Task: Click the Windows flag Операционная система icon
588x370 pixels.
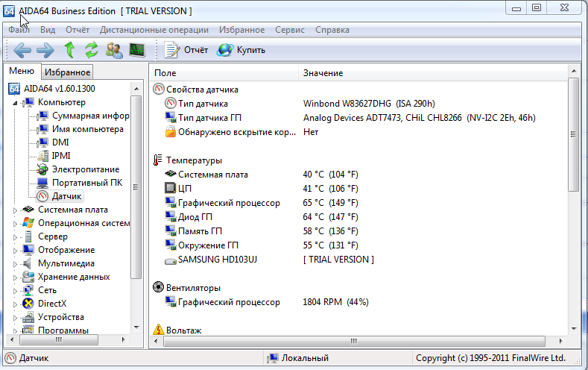Action: (x=28, y=223)
